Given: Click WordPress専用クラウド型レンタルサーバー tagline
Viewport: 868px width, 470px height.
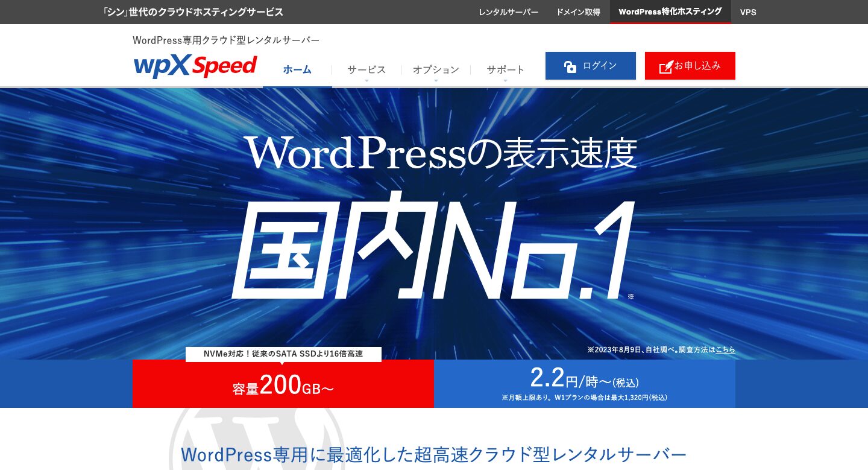Looking at the screenshot, I should (x=226, y=40).
